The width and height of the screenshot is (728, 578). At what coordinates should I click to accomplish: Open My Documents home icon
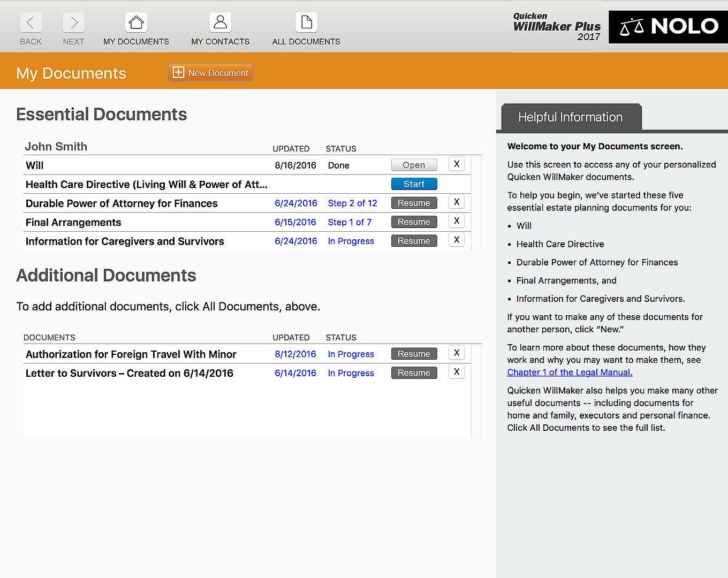(136, 23)
